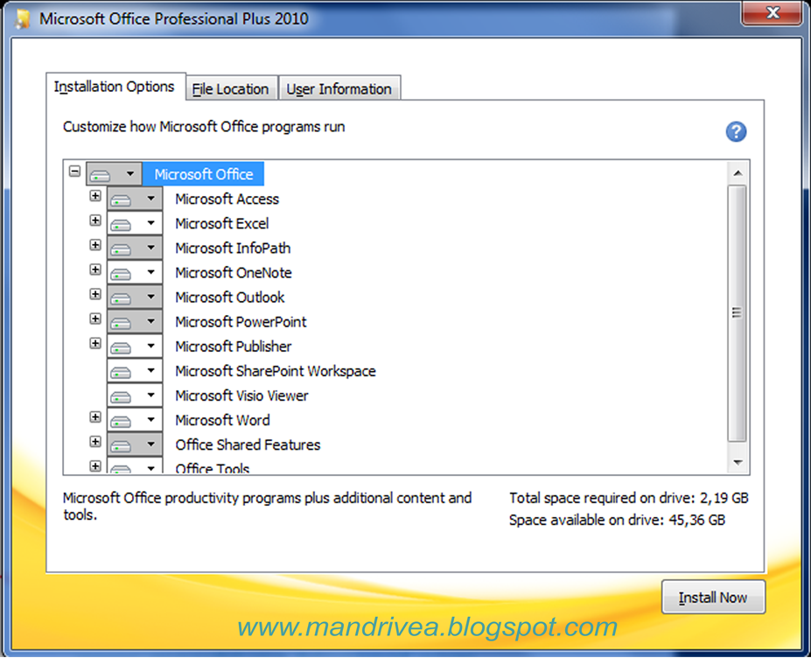
Task: Expand the Microsoft Publisher node
Action: pyautogui.click(x=95, y=343)
